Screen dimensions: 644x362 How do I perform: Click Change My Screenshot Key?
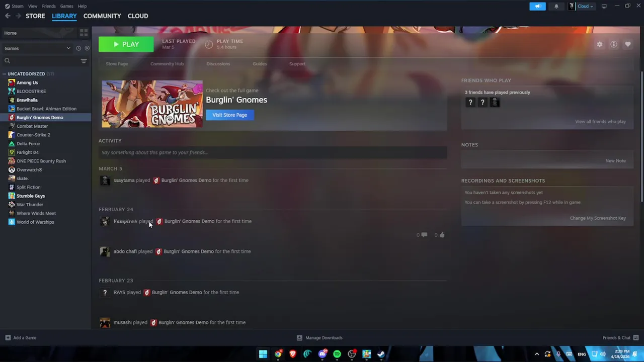click(598, 218)
